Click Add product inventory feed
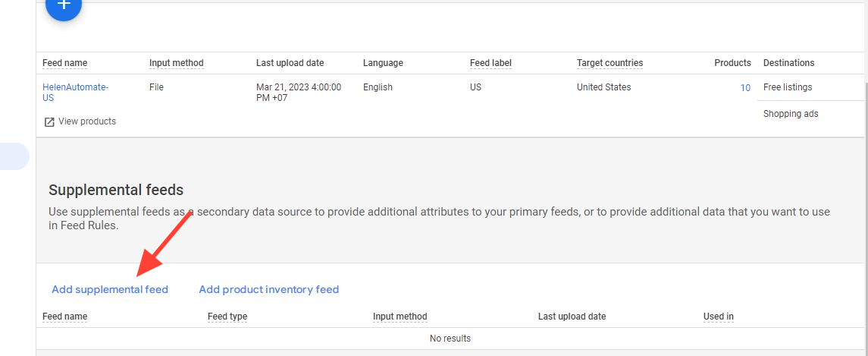The image size is (868, 356). point(268,289)
